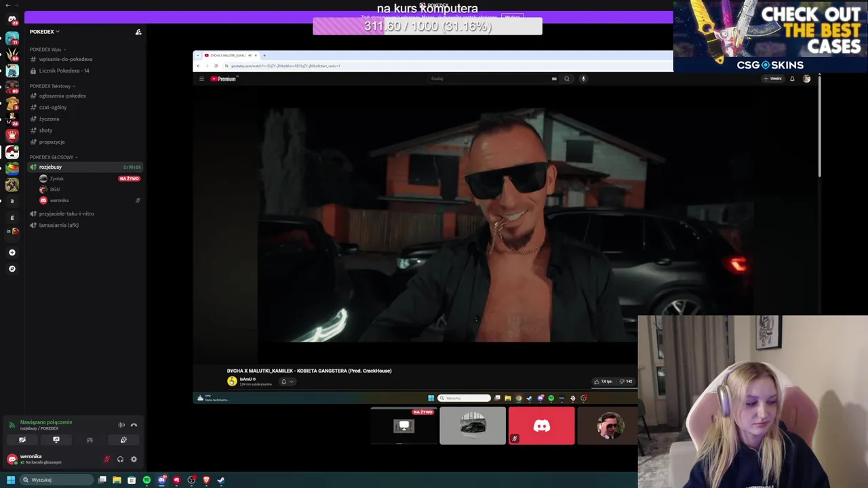Dislike the video thumbs-down button
The width and height of the screenshot is (868, 488).
tap(626, 382)
